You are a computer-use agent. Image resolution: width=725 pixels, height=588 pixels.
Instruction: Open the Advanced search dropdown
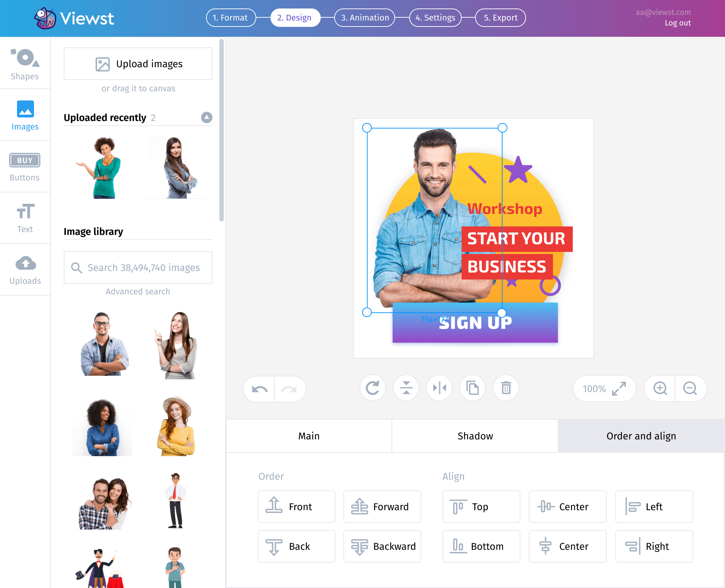coord(138,292)
